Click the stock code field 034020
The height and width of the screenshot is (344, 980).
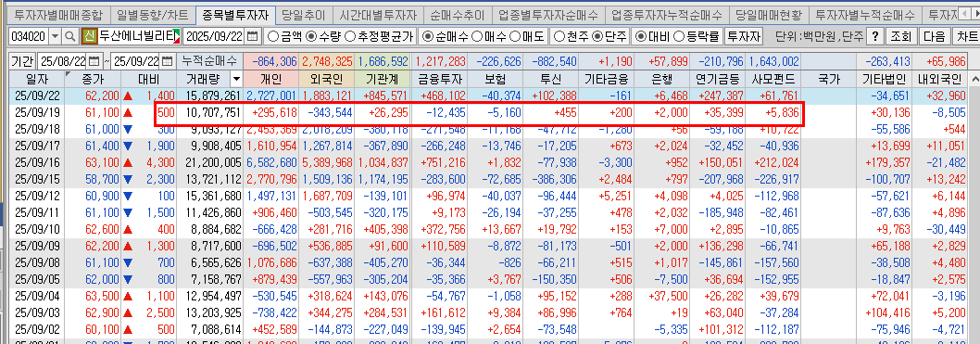pos(28,37)
